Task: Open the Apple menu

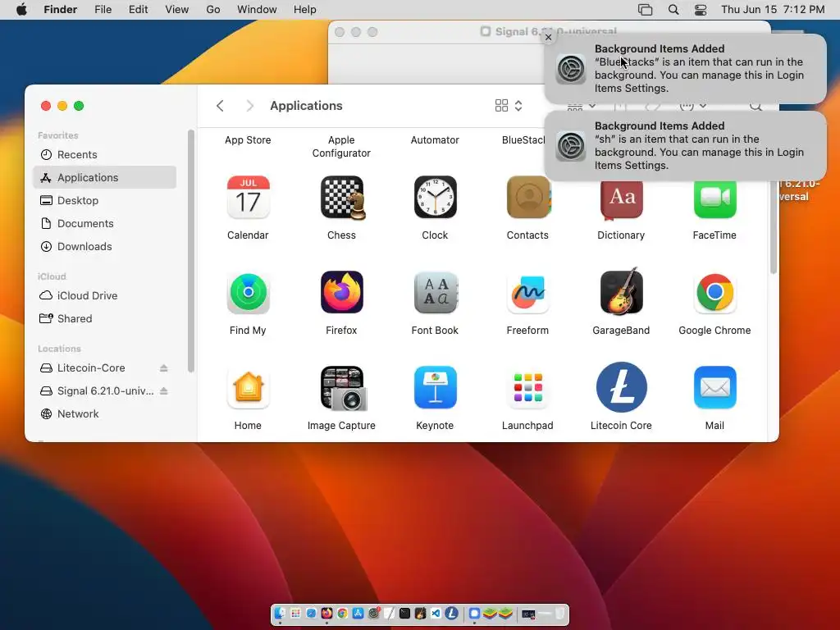Action: (21, 10)
